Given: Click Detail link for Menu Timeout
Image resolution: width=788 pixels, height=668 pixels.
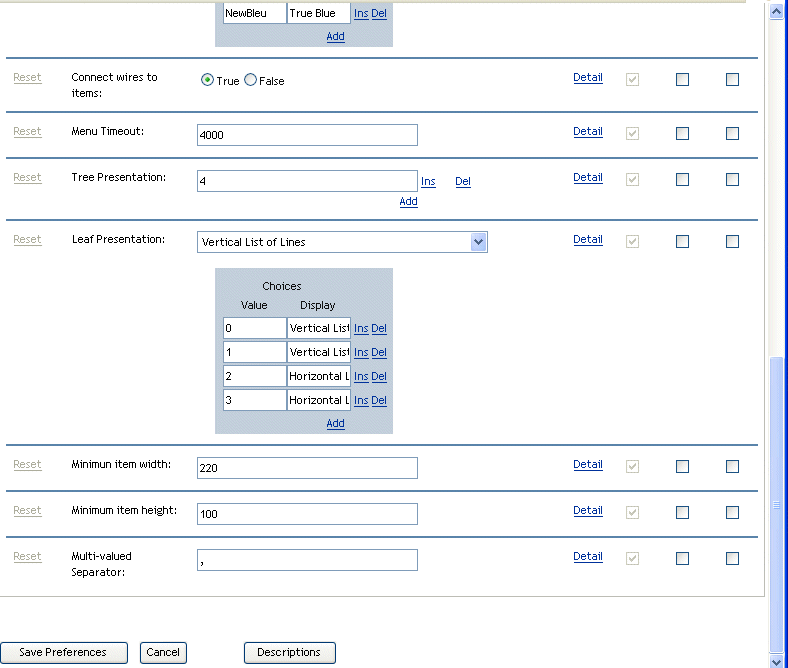Looking at the screenshot, I should (x=588, y=131).
